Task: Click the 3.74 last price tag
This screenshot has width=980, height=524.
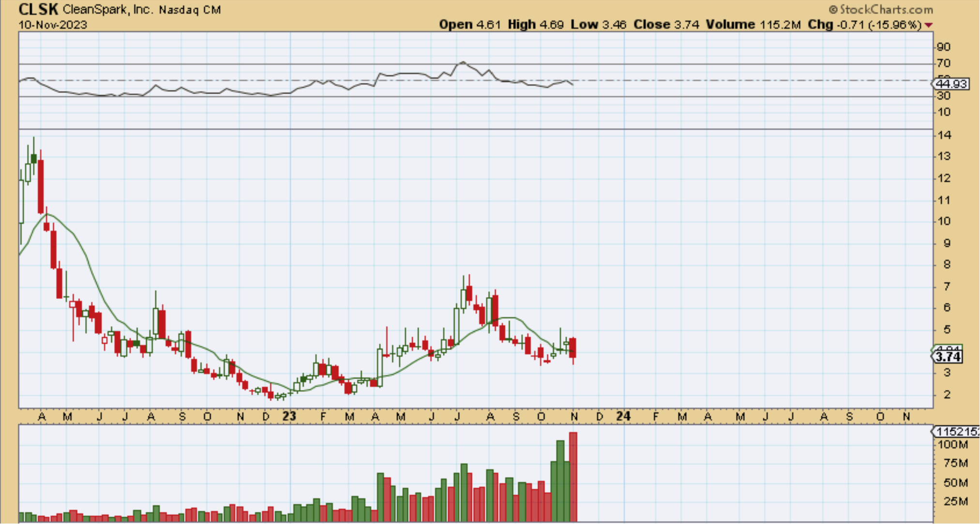Action: (948, 357)
